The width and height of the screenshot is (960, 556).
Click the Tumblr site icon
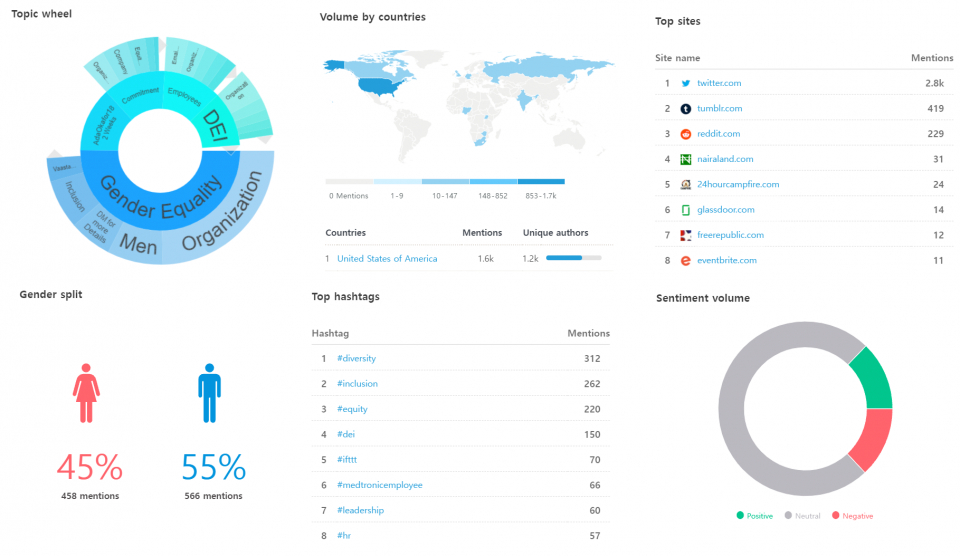686,108
